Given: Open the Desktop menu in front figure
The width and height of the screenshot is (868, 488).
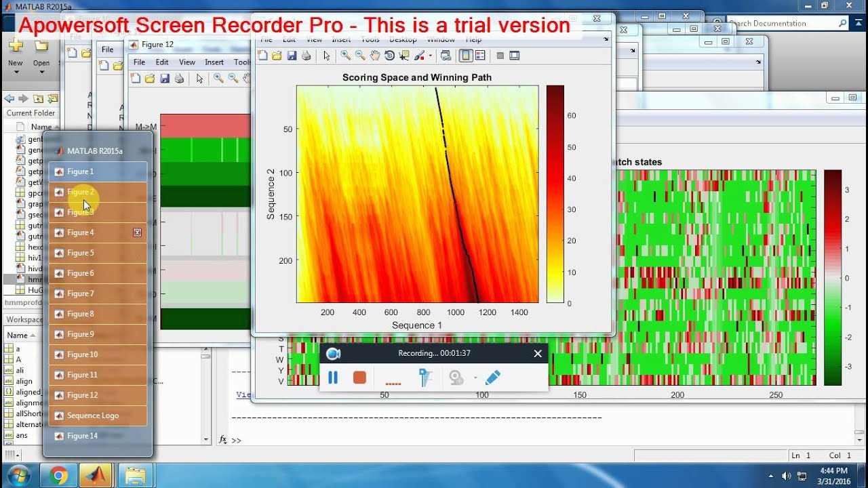Looking at the screenshot, I should point(403,40).
